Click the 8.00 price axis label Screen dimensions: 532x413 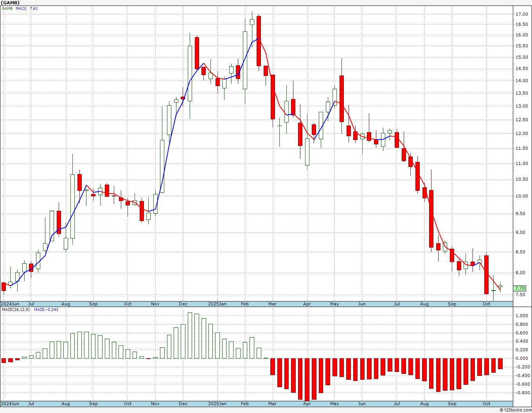(x=520, y=273)
